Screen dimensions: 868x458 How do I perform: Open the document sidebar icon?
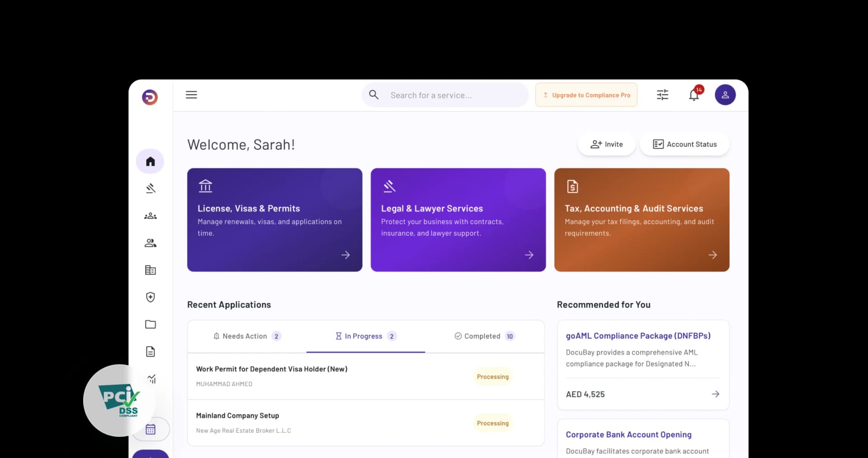pos(151,351)
